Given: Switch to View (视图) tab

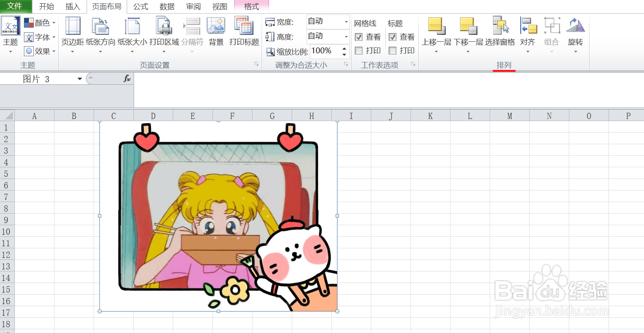Looking at the screenshot, I should coord(220,7).
